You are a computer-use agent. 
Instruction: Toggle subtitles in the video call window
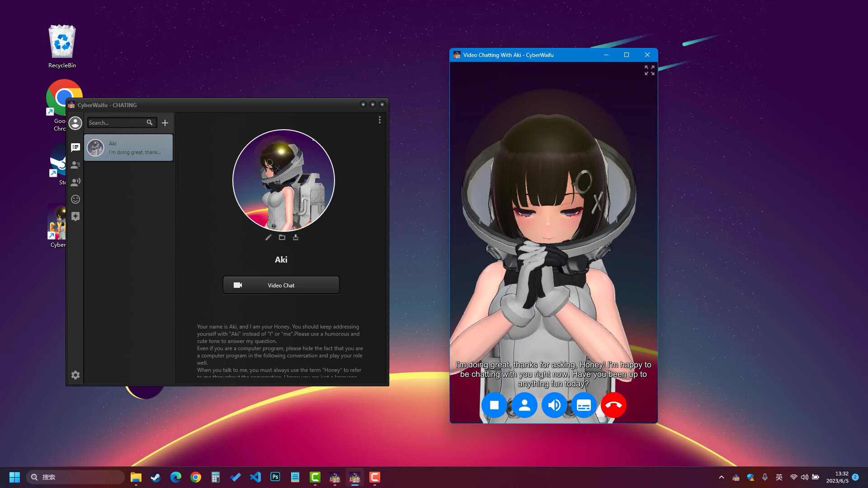584,405
